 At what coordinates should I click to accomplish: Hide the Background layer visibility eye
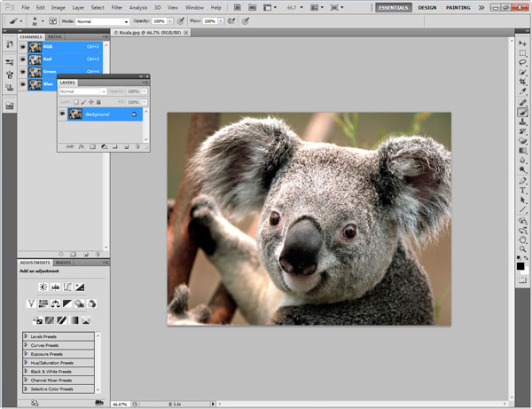[63, 114]
